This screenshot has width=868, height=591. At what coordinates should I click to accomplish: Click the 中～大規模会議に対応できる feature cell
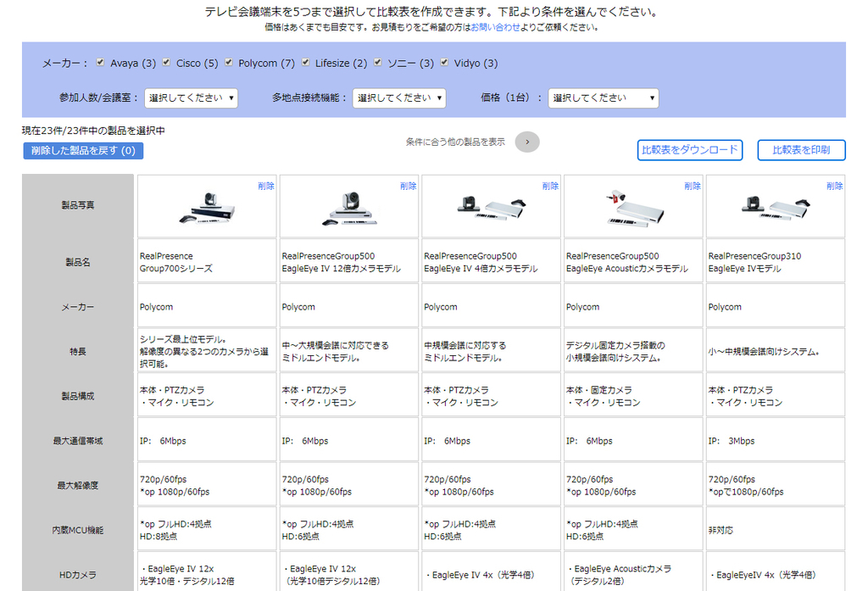pyautogui.click(x=349, y=351)
